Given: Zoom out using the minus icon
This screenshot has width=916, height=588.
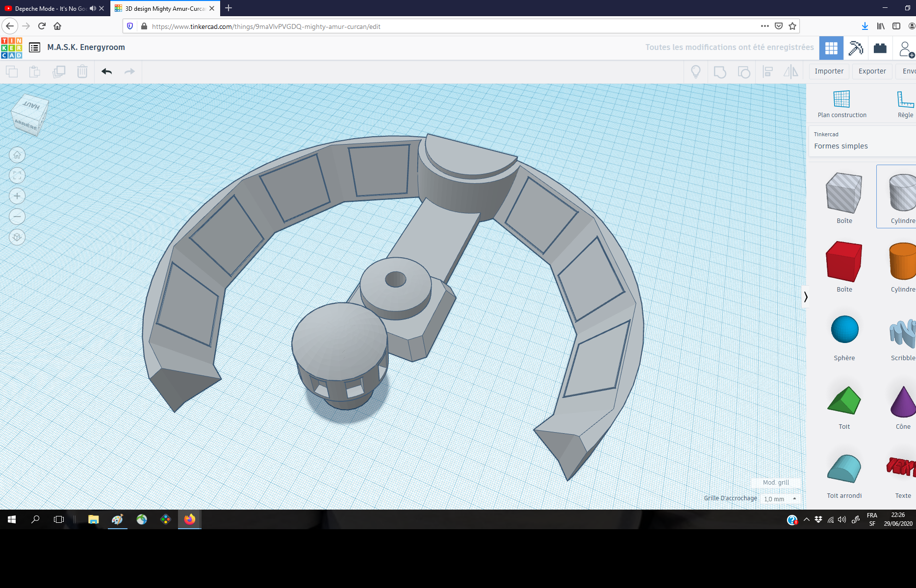Looking at the screenshot, I should coord(17,217).
